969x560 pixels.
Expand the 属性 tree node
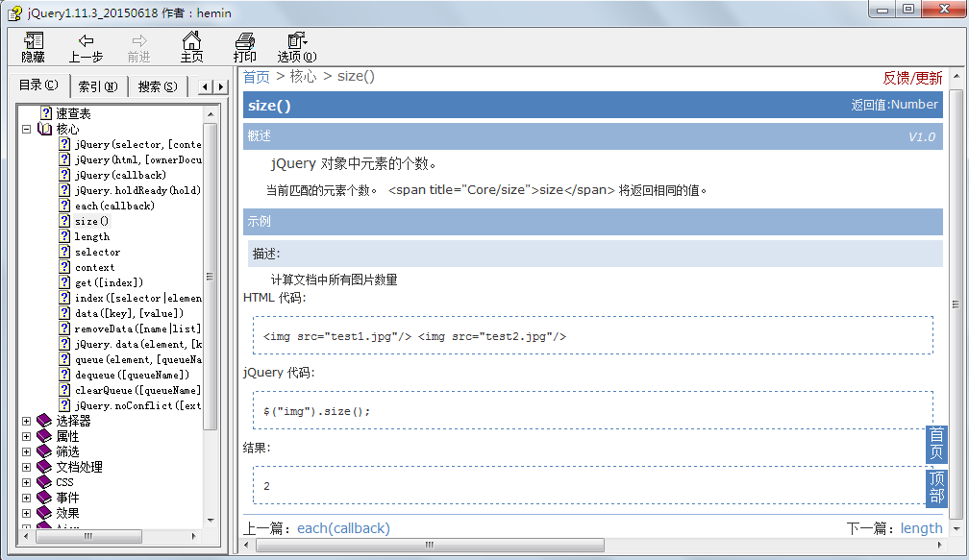click(27, 436)
